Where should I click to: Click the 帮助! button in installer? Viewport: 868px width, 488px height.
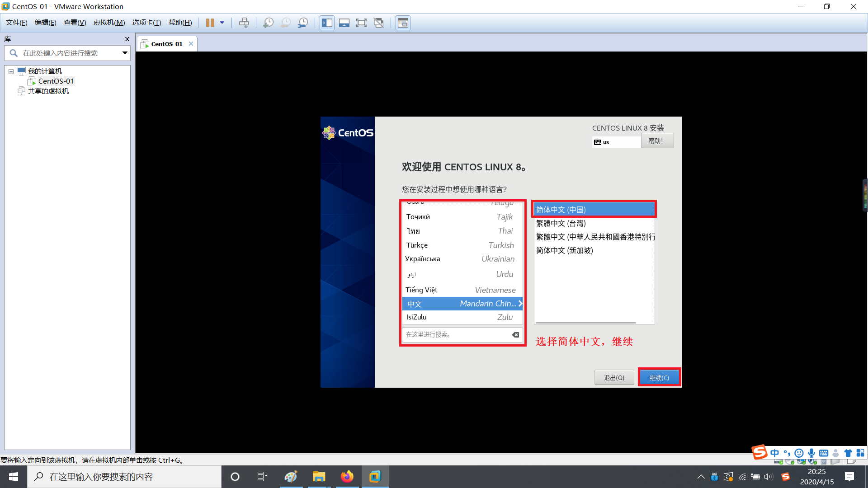tap(657, 141)
